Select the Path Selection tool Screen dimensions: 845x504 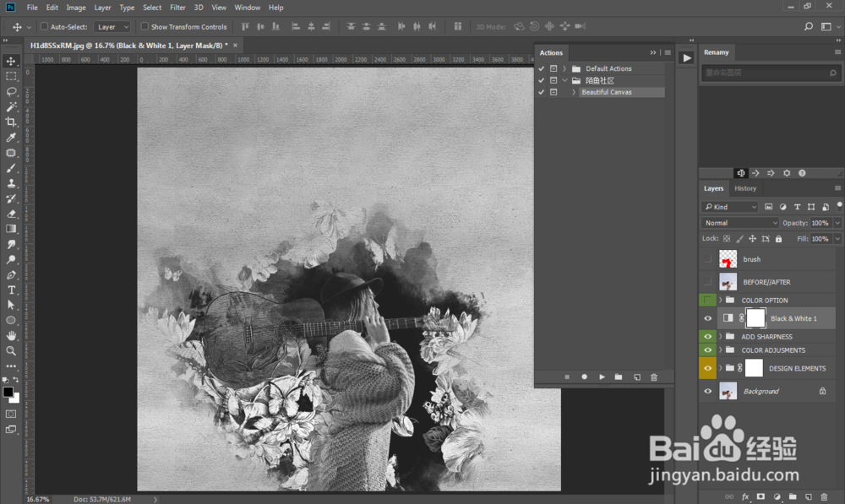(11, 305)
